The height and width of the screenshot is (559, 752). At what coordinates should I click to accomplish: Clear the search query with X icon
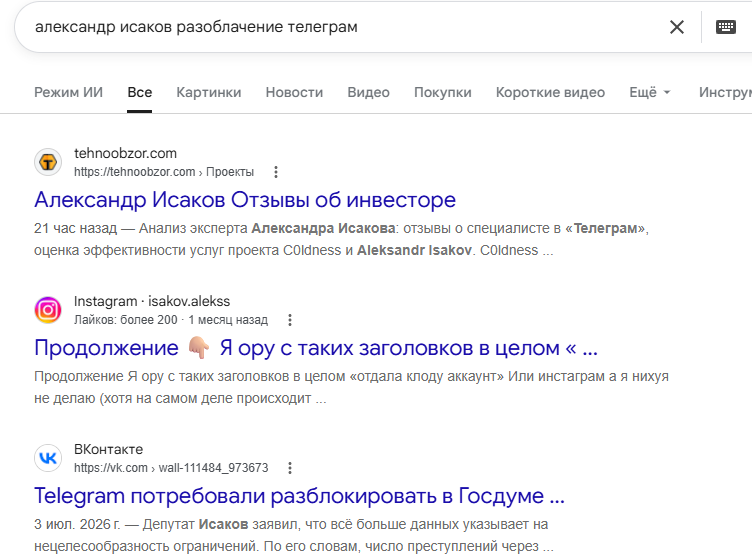point(677,27)
